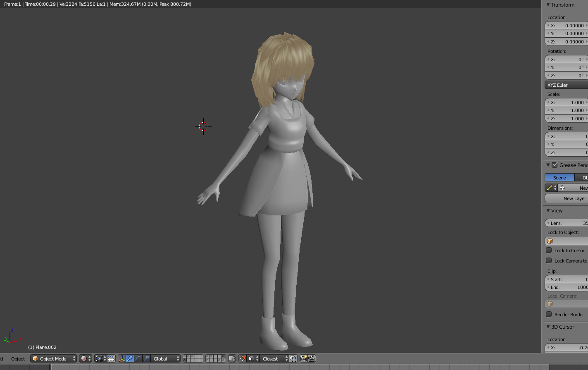Open the pivot point selector
Image resolution: width=588 pixels, height=370 pixels.
(x=100, y=358)
